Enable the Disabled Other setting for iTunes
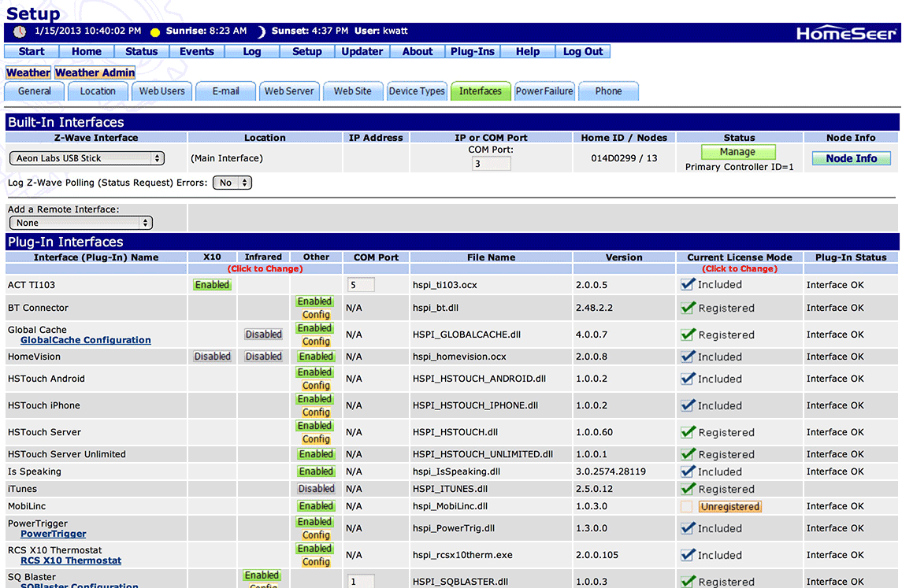Viewport: 902px width, 588px height. click(x=316, y=488)
